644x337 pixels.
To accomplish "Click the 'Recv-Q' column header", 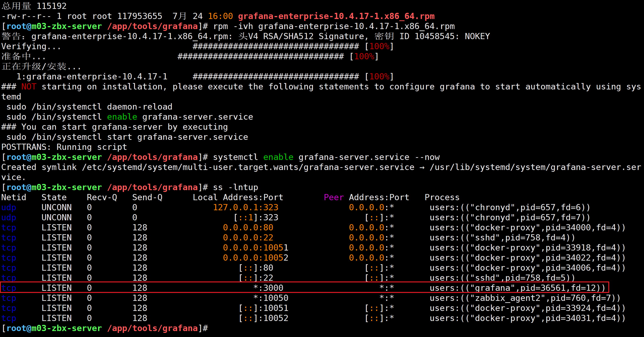I will click(x=102, y=197).
